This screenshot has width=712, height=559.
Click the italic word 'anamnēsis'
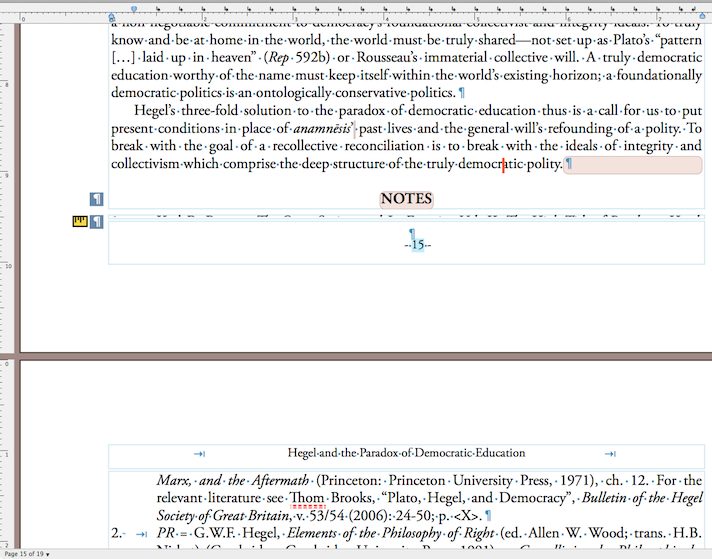pos(322,129)
